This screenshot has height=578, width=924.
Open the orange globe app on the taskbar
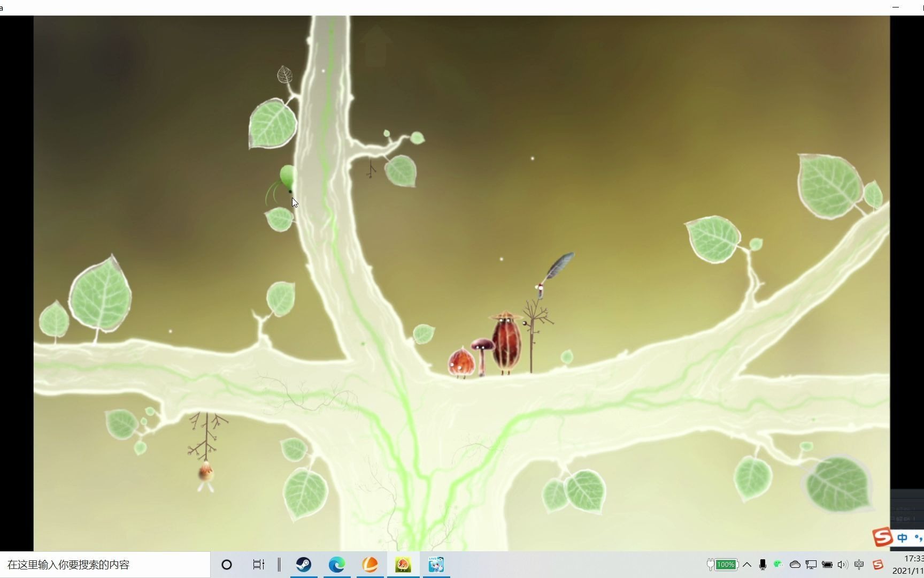coord(370,565)
